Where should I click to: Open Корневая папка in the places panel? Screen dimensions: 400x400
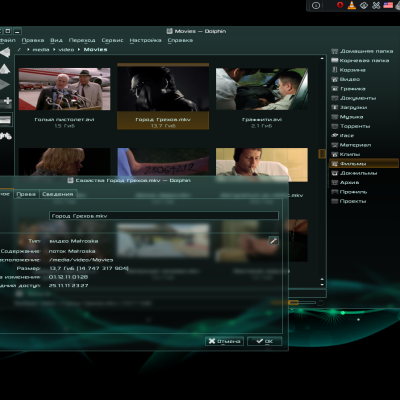[360, 61]
